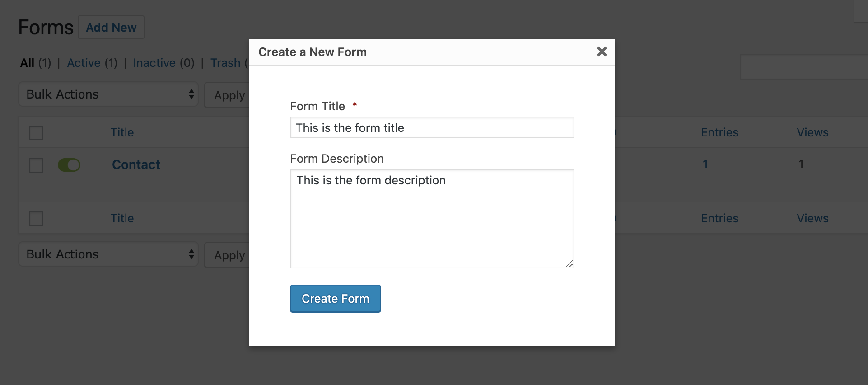Filter forms by Inactive status
Image resolution: width=868 pixels, height=385 pixels.
point(154,63)
